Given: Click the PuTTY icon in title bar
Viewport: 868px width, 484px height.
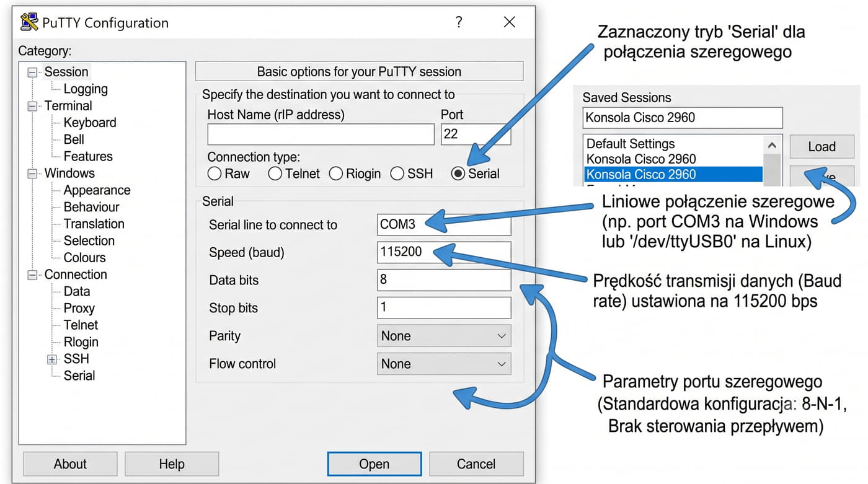Looking at the screenshot, I should 29,22.
